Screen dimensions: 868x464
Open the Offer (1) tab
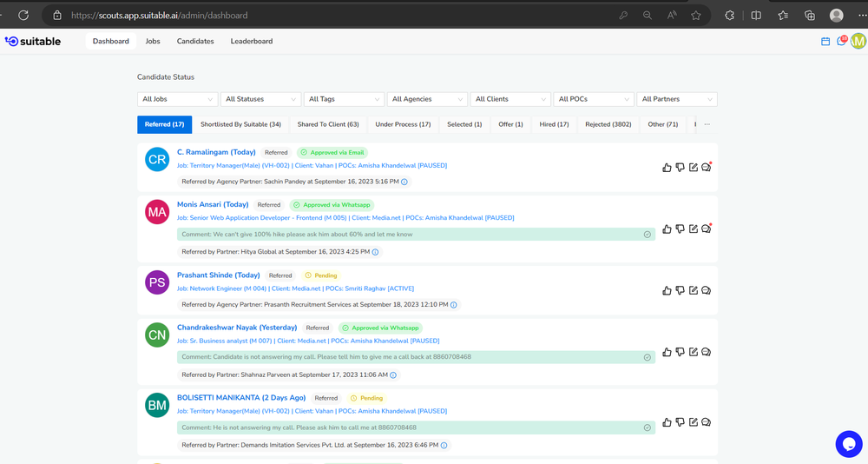click(510, 125)
